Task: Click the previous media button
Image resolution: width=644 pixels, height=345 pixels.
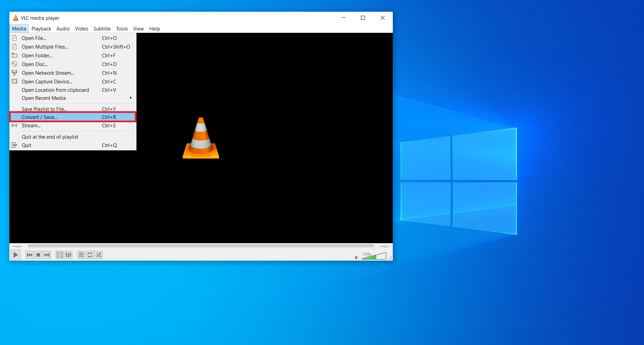Action: coord(30,255)
